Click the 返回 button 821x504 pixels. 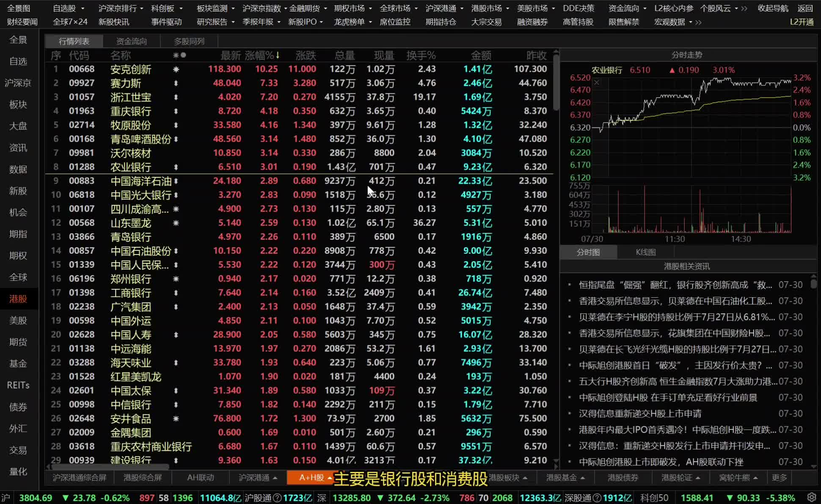(x=805, y=8)
